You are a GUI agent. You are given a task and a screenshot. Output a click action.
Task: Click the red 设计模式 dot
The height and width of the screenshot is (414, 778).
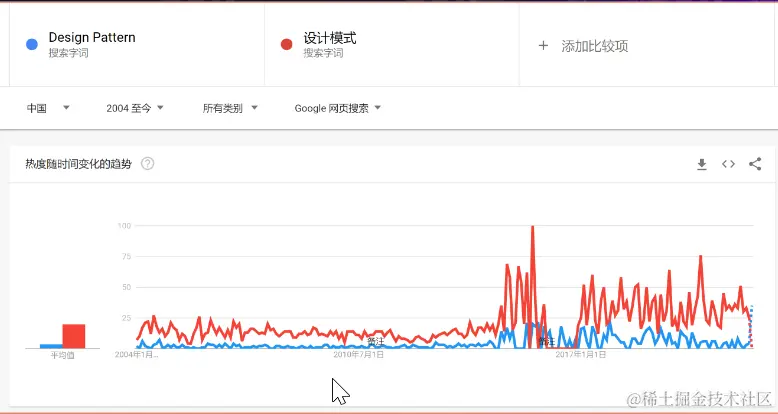click(286, 45)
